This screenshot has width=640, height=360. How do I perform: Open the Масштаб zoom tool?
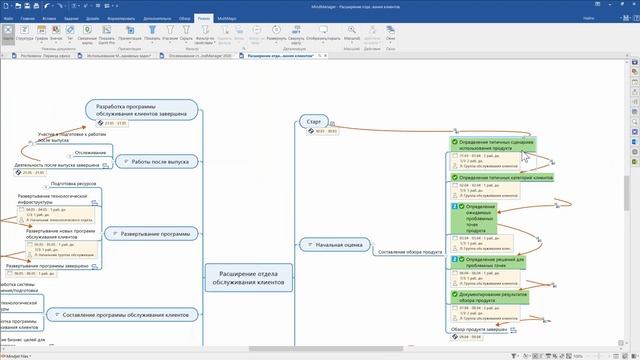tap(351, 33)
